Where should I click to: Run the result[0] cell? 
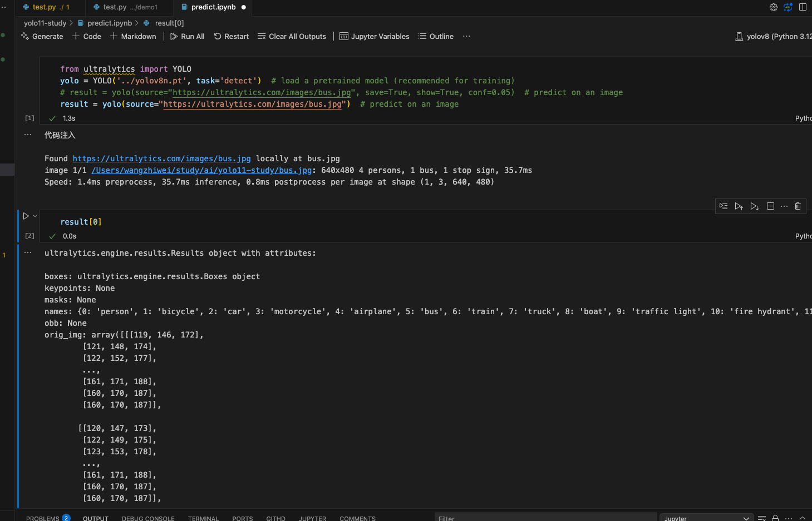(26, 216)
